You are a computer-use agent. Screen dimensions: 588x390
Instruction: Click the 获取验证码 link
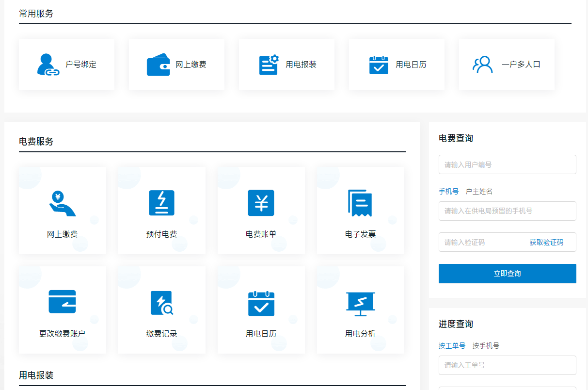(x=546, y=243)
